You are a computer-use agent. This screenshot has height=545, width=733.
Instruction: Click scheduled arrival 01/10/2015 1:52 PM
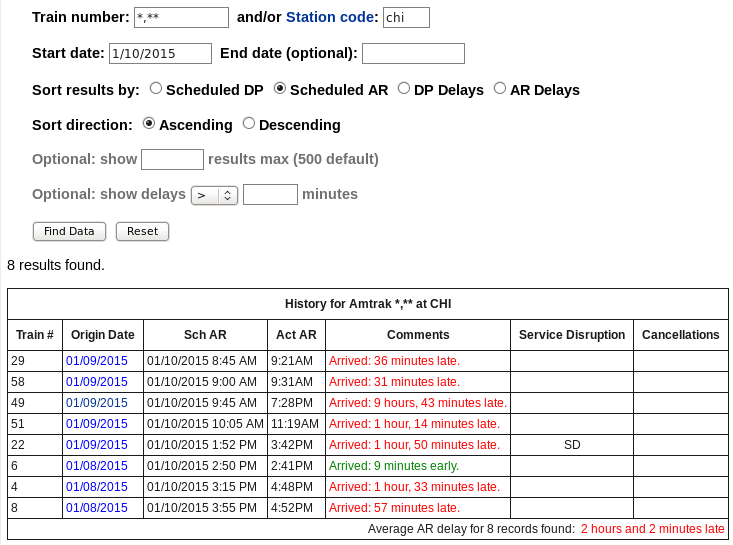pyautogui.click(x=202, y=445)
